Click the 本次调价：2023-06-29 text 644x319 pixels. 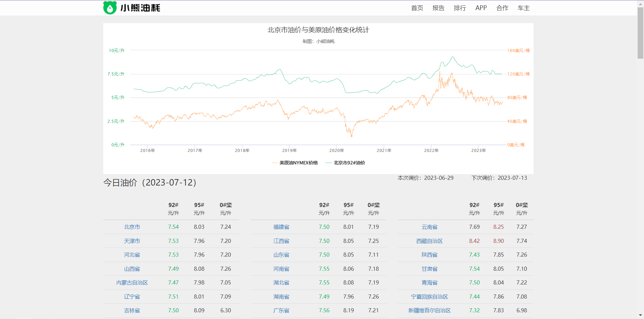coord(425,178)
